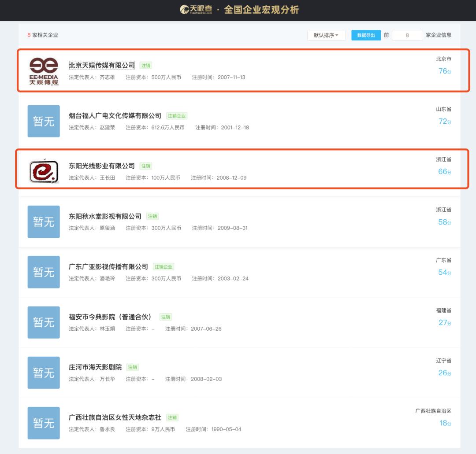This screenshot has height=454, width=476.
Task: Click the 北京市 region label
Action: point(443,59)
